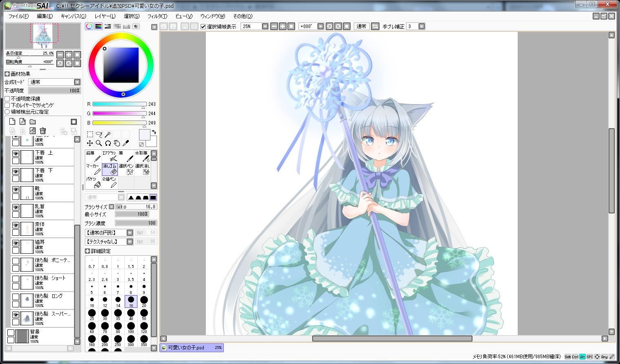Viewport: 620px width, 364px height.
Task: Open the 手ブレ補正 stabilizer dropdown
Action: click(x=421, y=26)
